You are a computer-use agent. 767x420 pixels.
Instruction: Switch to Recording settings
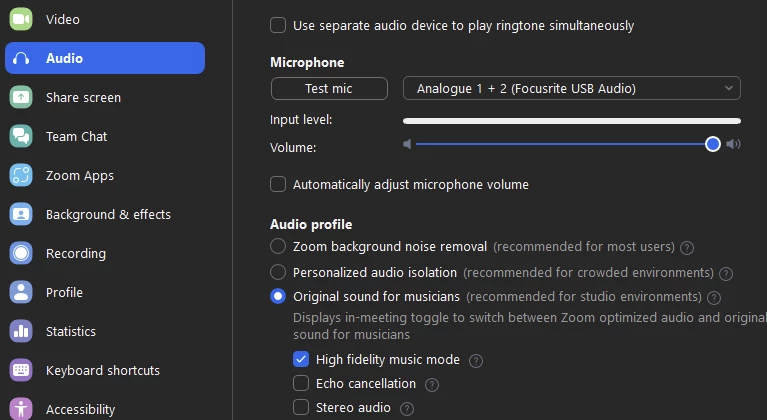[105, 253]
